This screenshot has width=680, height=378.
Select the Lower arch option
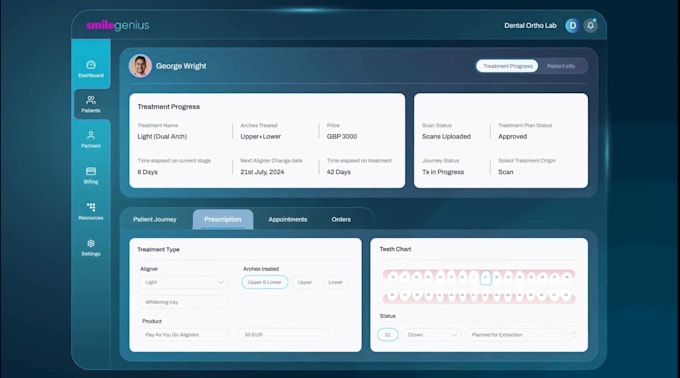[335, 282]
